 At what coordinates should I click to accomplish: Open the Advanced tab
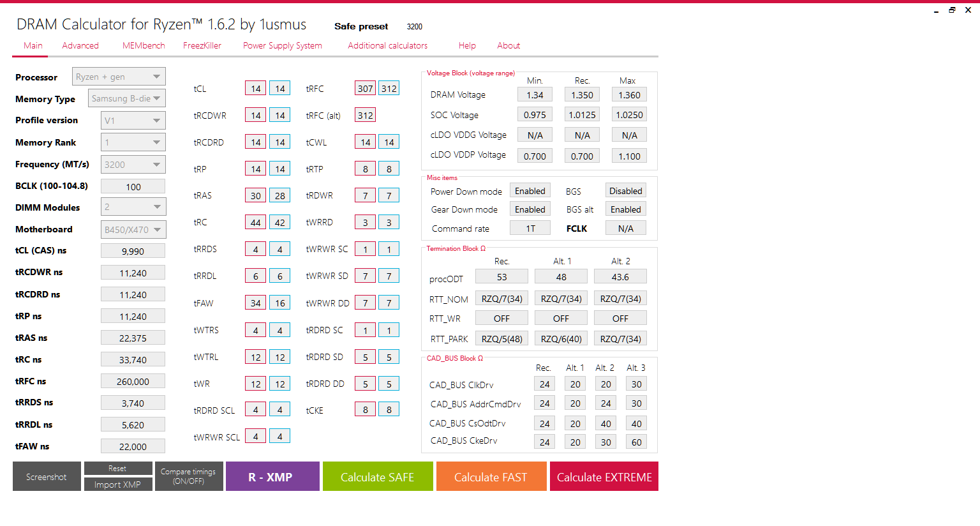(x=80, y=46)
